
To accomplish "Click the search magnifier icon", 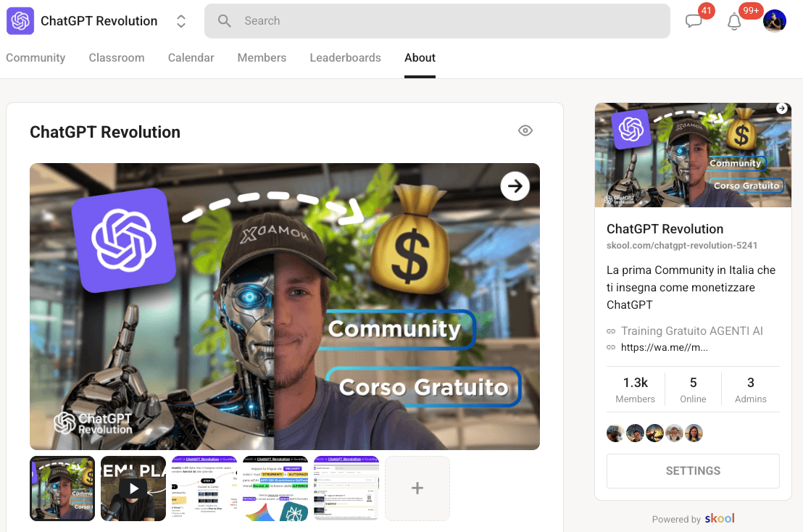I will click(x=225, y=21).
